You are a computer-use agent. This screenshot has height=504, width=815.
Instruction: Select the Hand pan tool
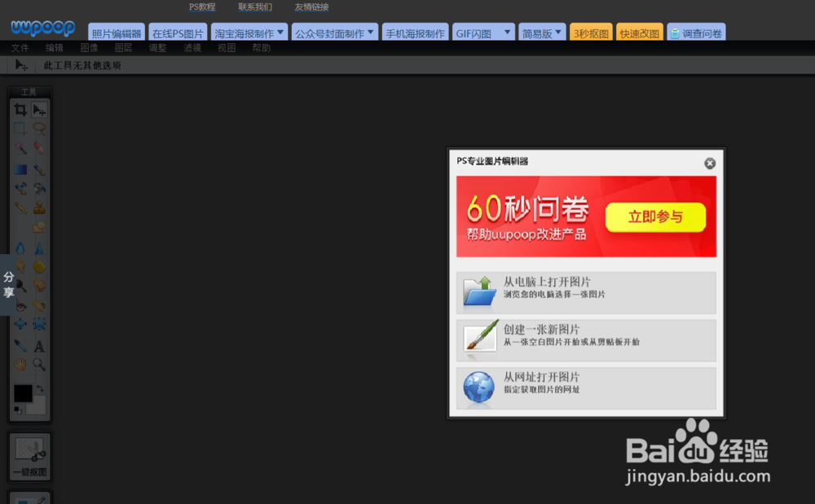click(20, 365)
